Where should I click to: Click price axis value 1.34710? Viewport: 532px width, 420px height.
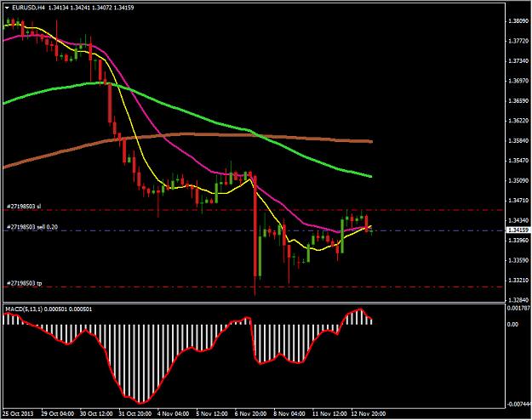518,201
